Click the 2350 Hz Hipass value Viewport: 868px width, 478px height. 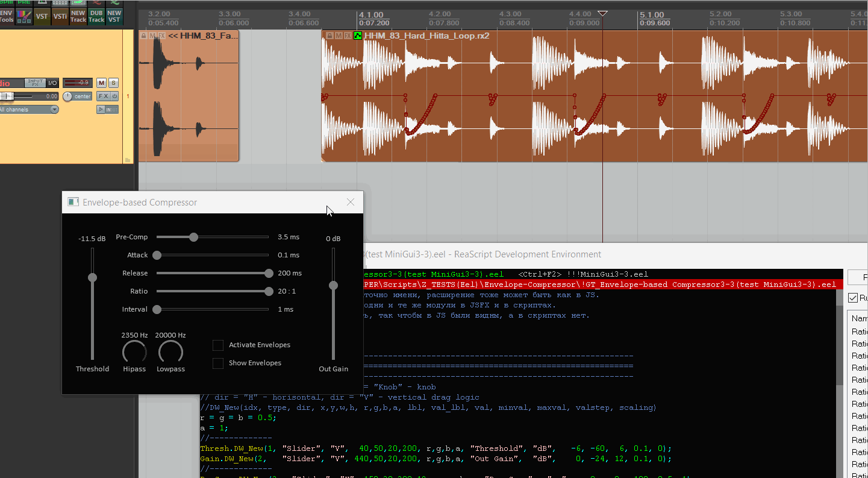[134, 335]
